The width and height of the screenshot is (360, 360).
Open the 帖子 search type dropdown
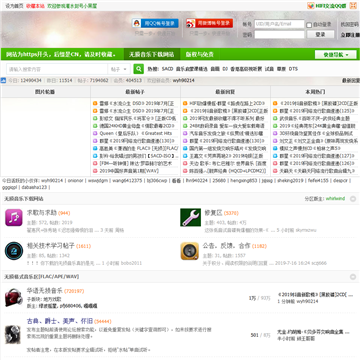(x=119, y=69)
